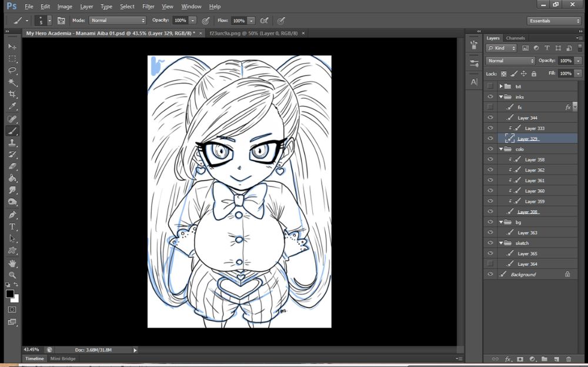Create a new layer group
The width and height of the screenshot is (588, 367).
click(x=544, y=359)
